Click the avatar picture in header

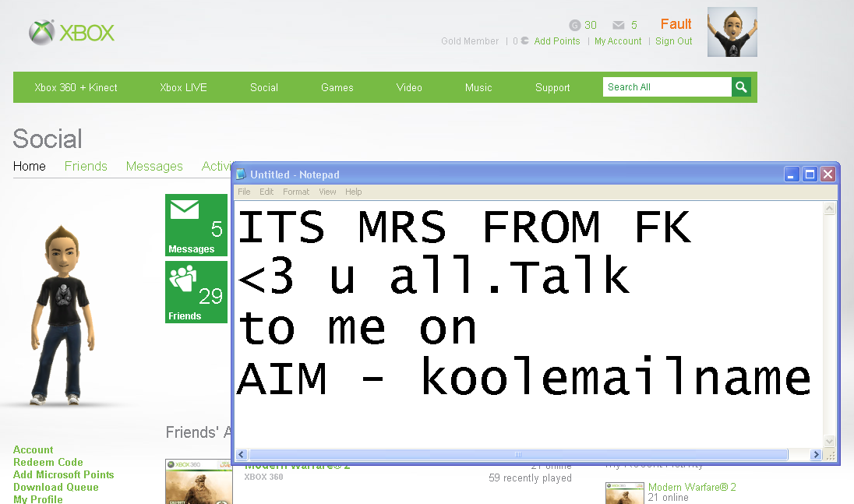[732, 32]
